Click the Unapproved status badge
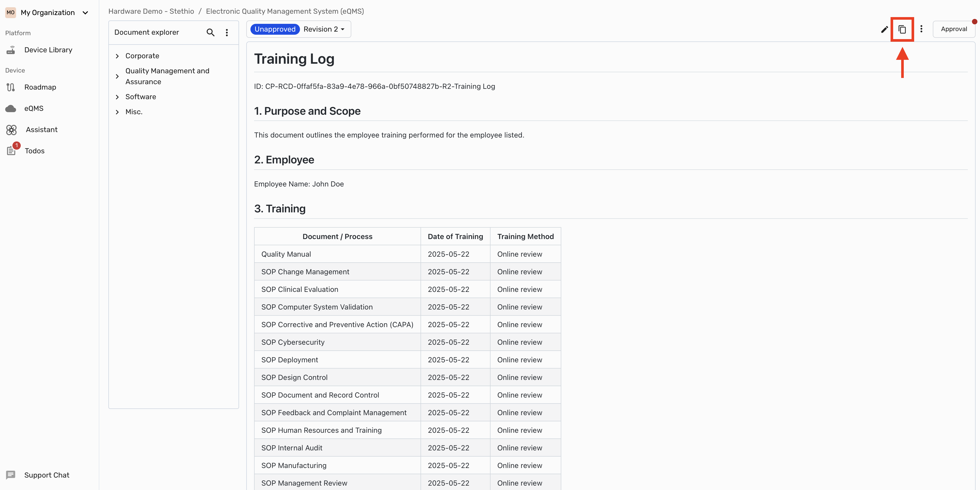The height and width of the screenshot is (490, 980). pos(275,29)
